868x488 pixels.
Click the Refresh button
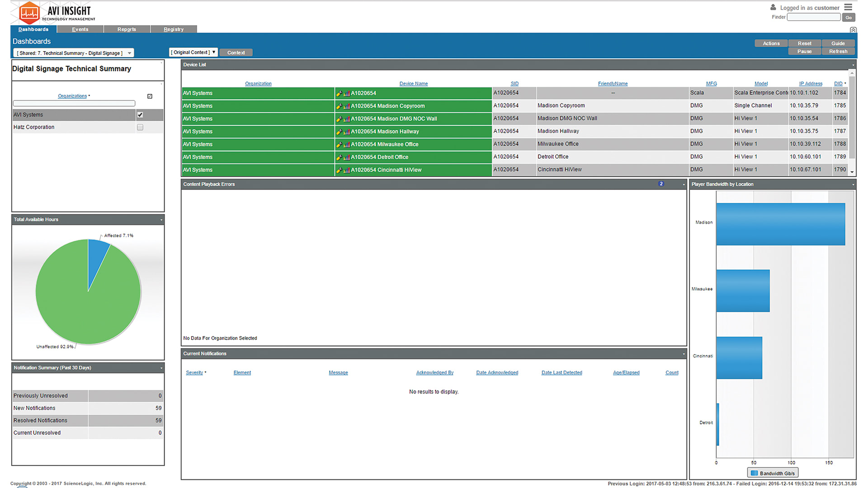(838, 52)
